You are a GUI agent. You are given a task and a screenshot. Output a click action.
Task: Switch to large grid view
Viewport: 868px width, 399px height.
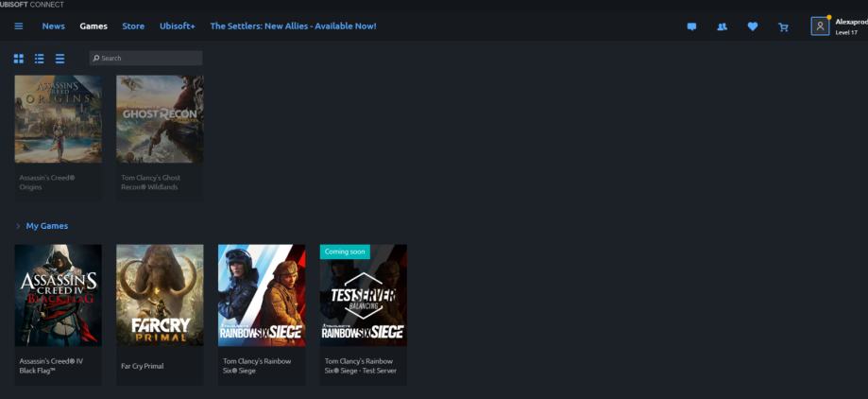pyautogui.click(x=18, y=59)
